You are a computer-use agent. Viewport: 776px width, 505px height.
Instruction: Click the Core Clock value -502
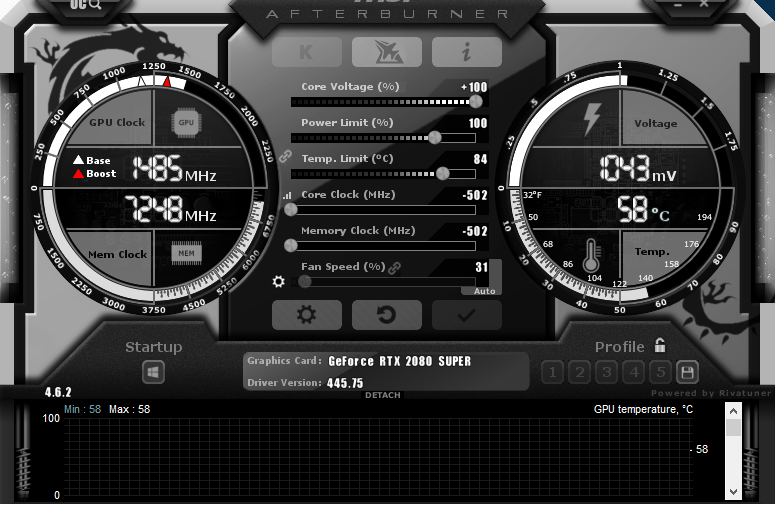(x=475, y=195)
